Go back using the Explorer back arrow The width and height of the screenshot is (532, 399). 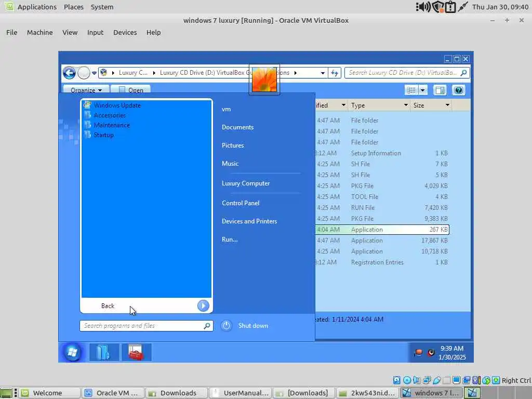tap(69, 73)
